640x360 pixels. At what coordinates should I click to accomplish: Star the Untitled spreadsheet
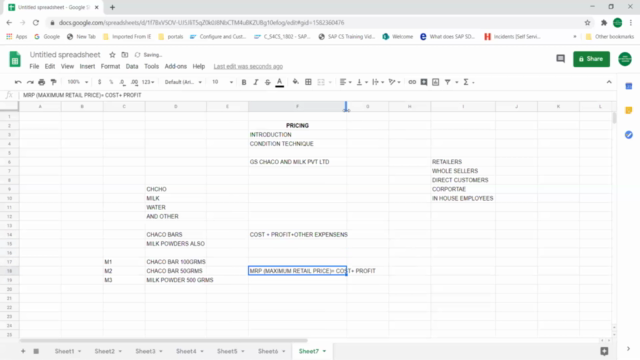(112, 55)
